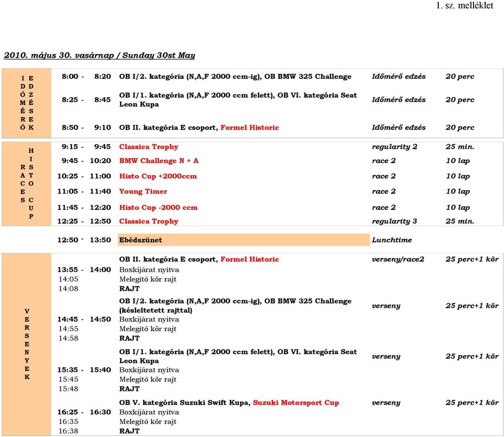504x437 pixels.
Task: Select the 12:20 end time
Action: coord(100,207)
